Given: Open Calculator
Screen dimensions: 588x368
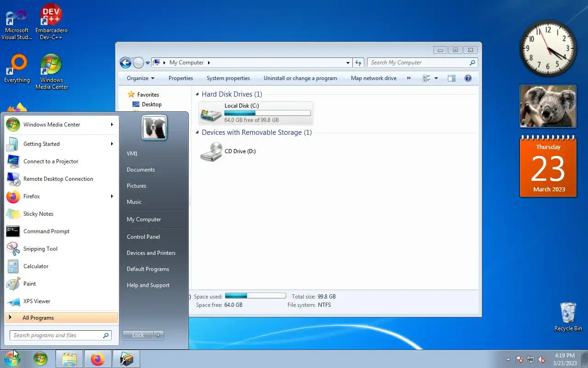Looking at the screenshot, I should click(61, 266).
